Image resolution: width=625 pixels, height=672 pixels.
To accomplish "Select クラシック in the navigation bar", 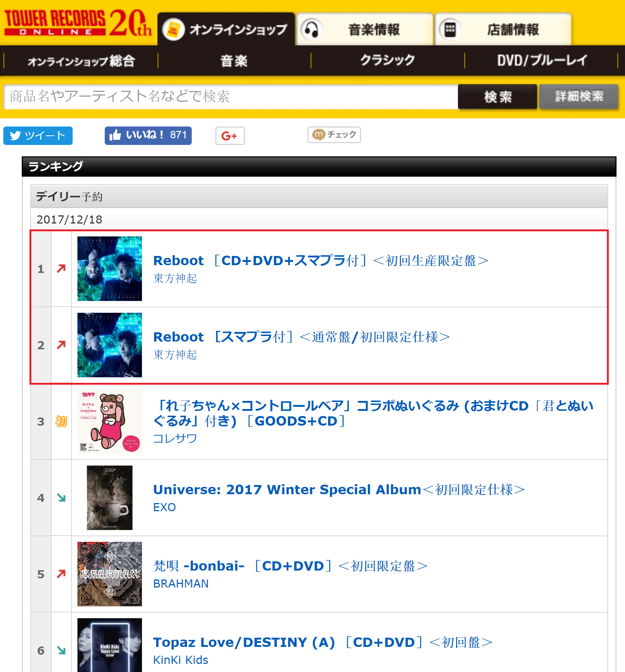I will pos(388,60).
